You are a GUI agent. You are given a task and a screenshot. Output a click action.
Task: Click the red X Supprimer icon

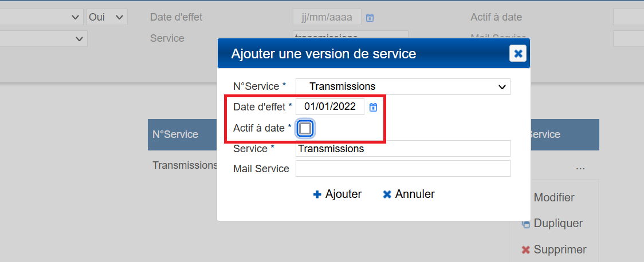525,250
